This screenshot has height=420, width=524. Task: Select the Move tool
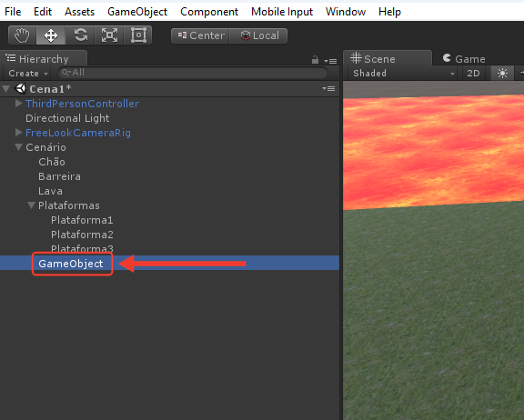[51, 35]
